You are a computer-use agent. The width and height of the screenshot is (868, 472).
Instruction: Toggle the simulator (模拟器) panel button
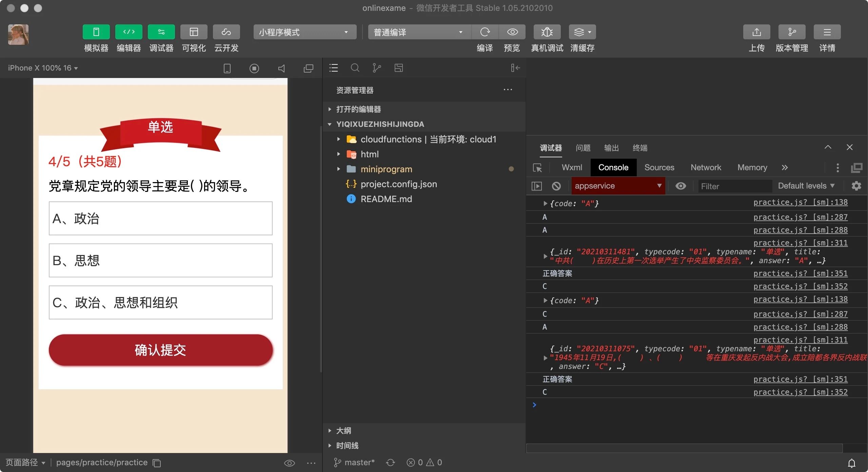(x=96, y=32)
